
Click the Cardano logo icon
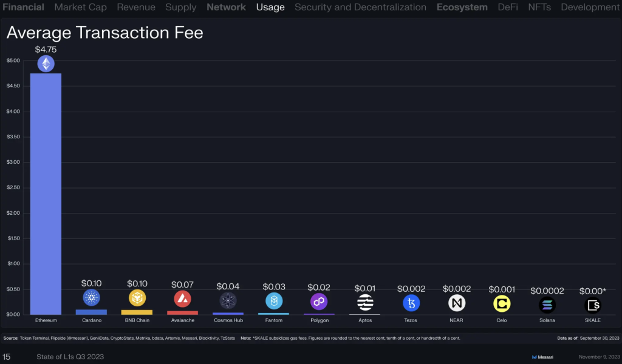click(x=91, y=298)
